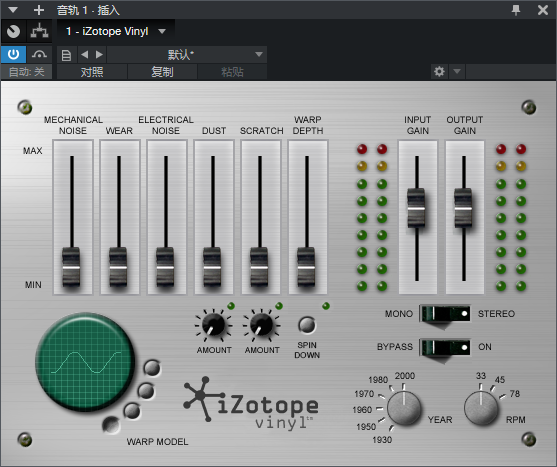Click the 粘贴 paste button
This screenshot has height=467, width=557.
click(x=232, y=72)
